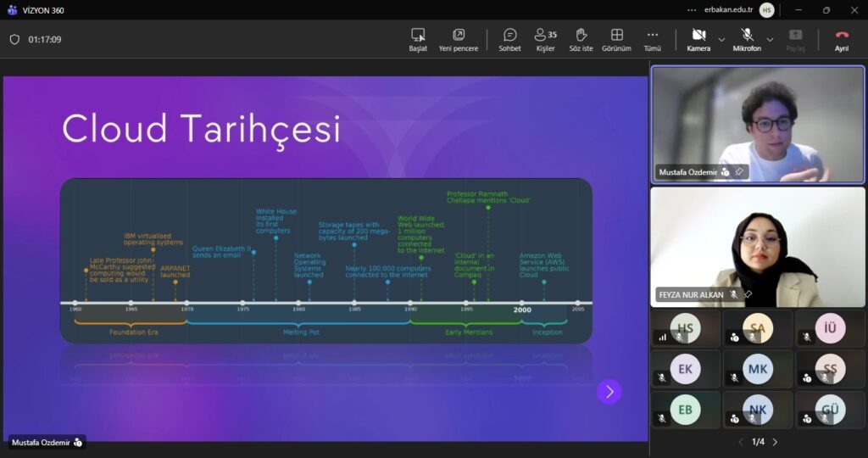Viewport: 868px width, 458px height.
Task: Advance the slide with the purple arrow
Action: (609, 391)
